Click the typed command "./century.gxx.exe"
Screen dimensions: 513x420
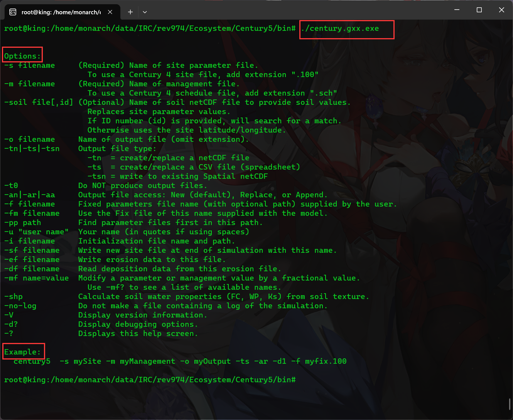(340, 29)
